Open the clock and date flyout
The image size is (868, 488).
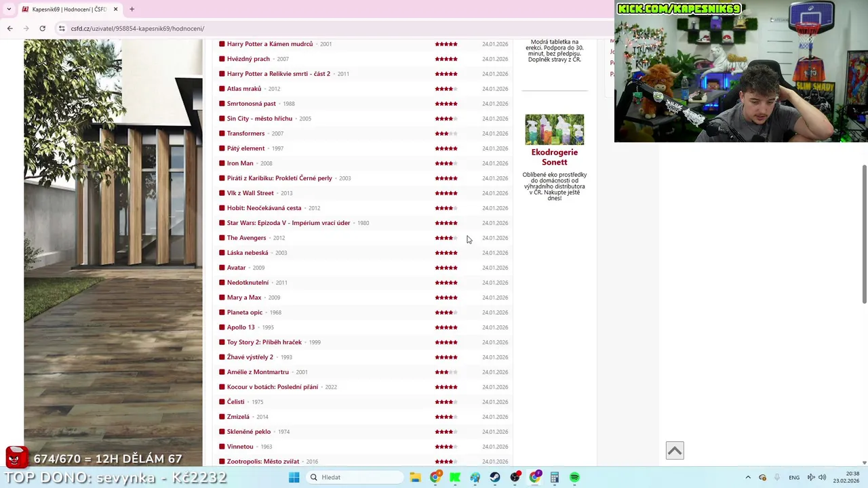(846, 477)
